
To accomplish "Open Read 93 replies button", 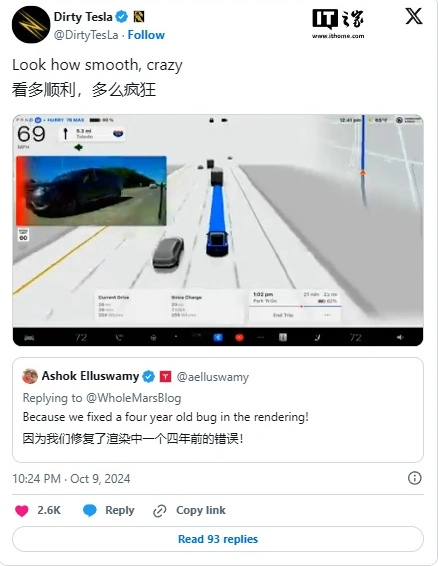I will pos(218,539).
